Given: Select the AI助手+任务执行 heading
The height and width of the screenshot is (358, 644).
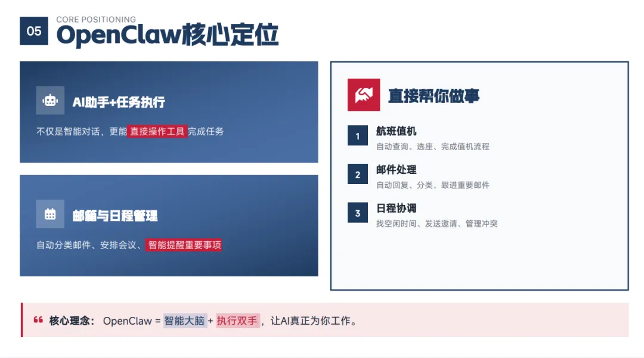Looking at the screenshot, I should (119, 102).
